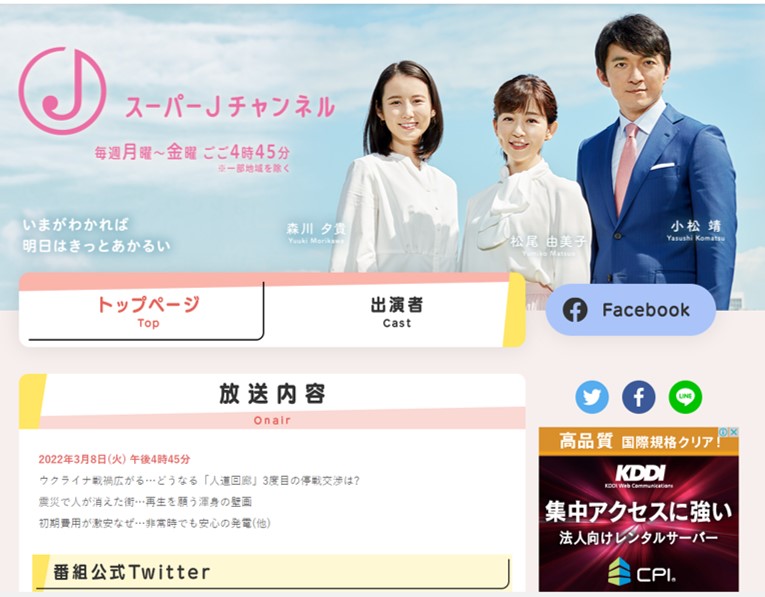This screenshot has height=597, width=765.
Task: Select the 震災で人が消えた街 topic line
Action: 145,502
